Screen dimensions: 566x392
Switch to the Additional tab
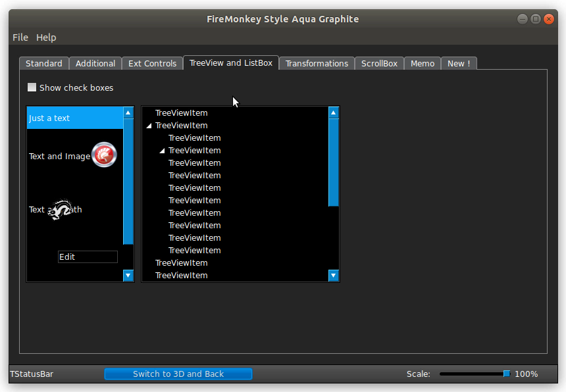95,64
